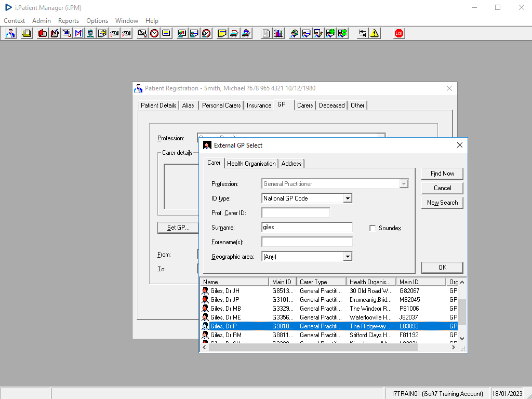Click the person with red clock icon
This screenshot has width=532, height=399.
tap(206, 33)
